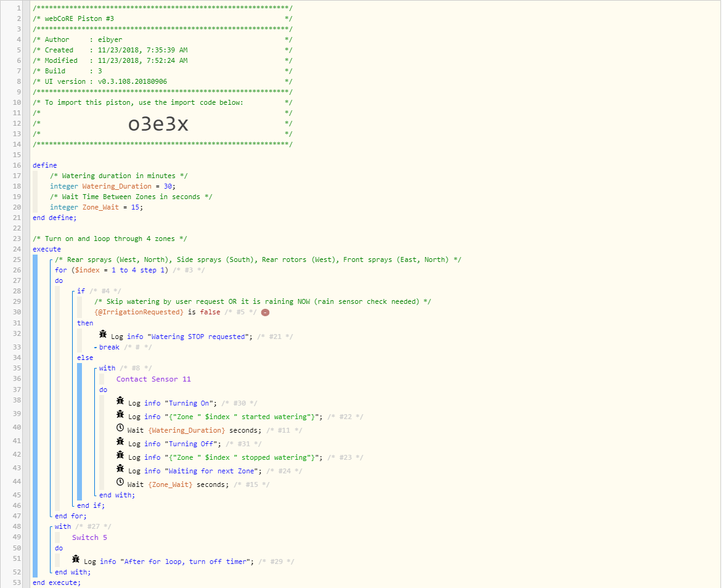Click the then keyword
Screen dimensions: 726x588
point(85,323)
